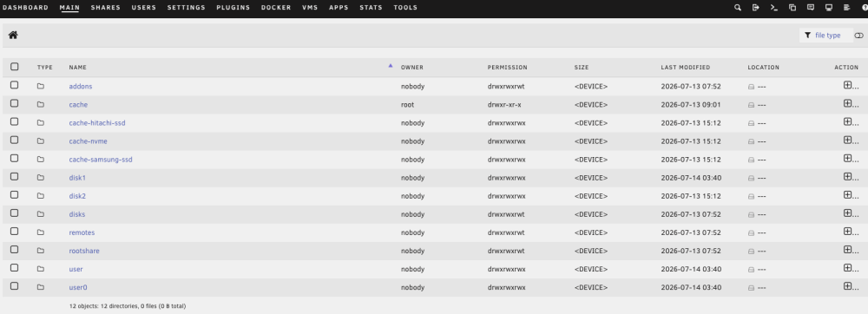Open the Dashboard menu item

tap(25, 8)
